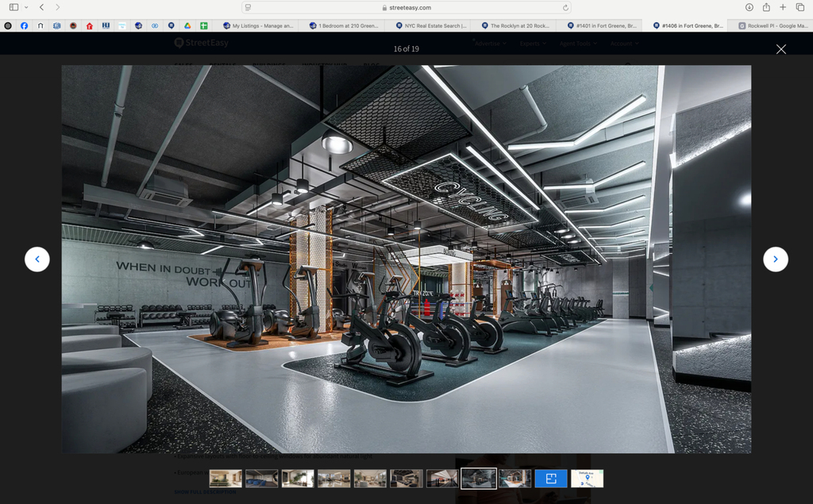The height and width of the screenshot is (504, 813).
Task: Open the pinned HJ tab
Action: pos(106,25)
